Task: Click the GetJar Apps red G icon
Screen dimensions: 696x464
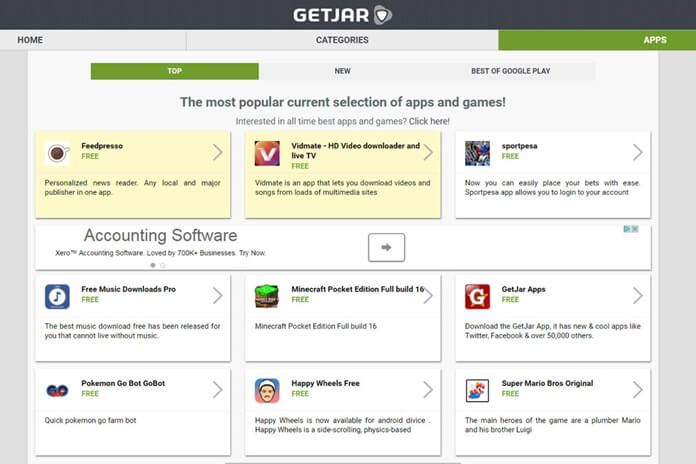Action: coord(477,297)
